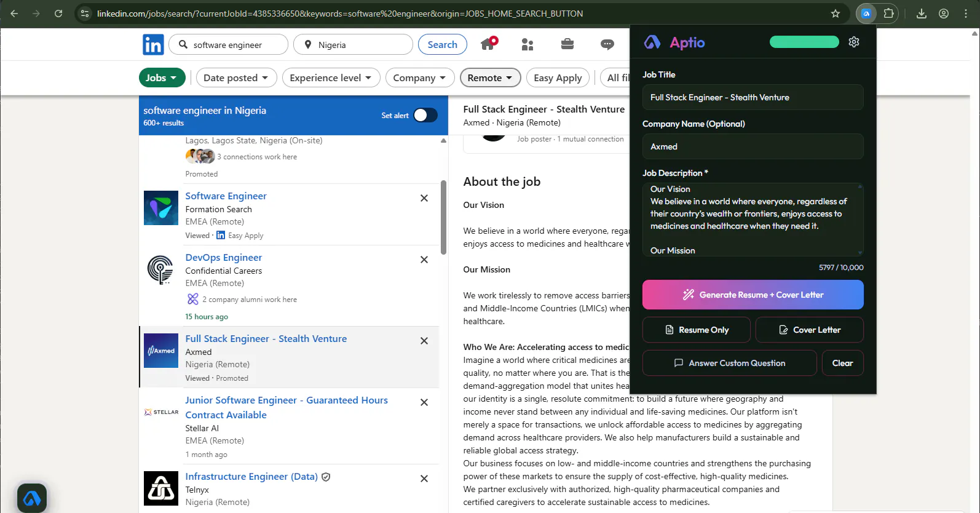The height and width of the screenshot is (513, 980).
Task: Open Axmed company logo thumbnail
Action: [161, 351]
